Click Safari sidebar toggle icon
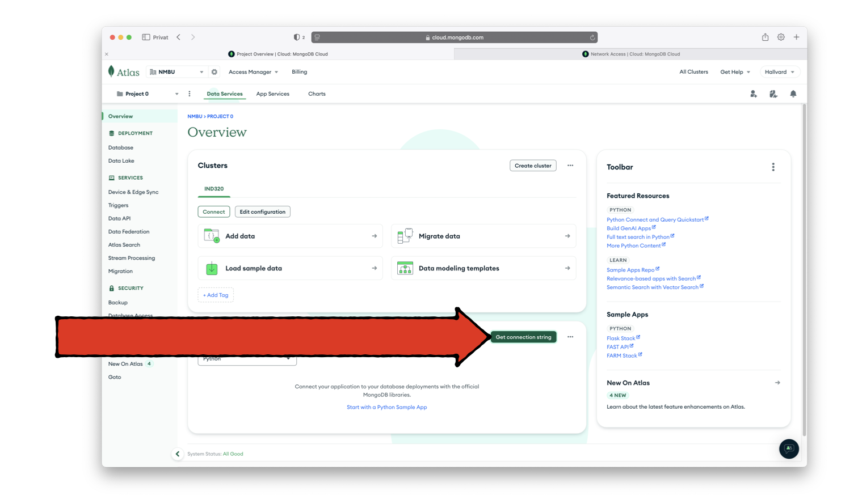 point(146,37)
